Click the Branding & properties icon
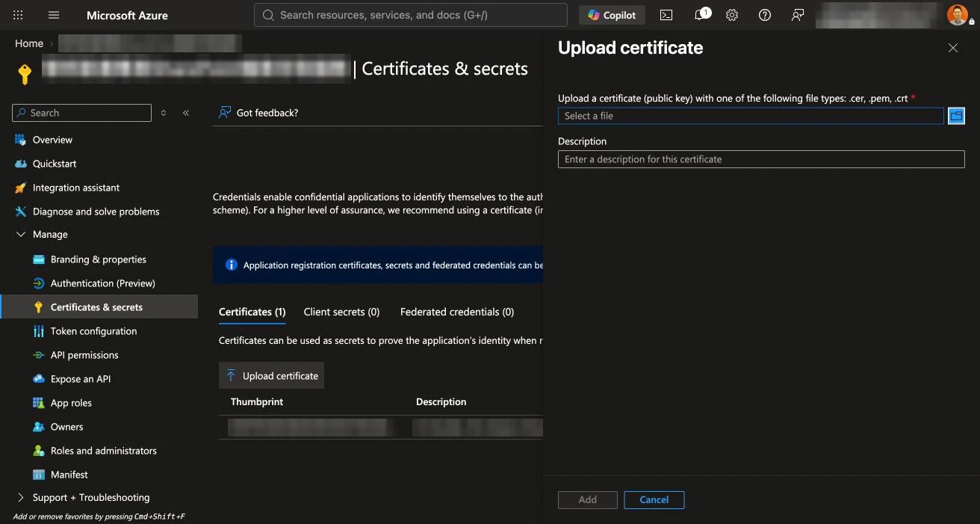The image size is (980, 524). point(39,259)
